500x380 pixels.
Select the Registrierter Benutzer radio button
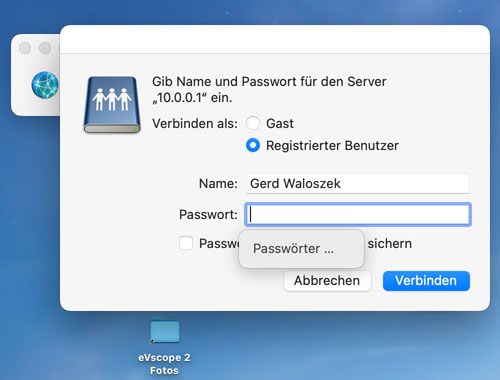[253, 145]
